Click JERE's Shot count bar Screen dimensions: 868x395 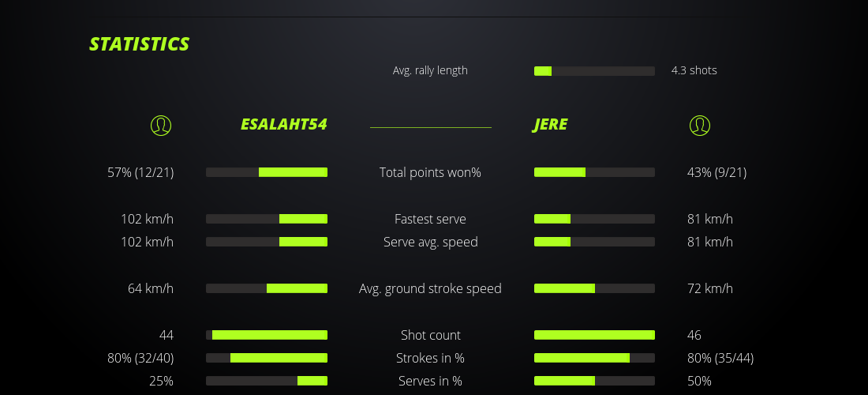click(594, 335)
